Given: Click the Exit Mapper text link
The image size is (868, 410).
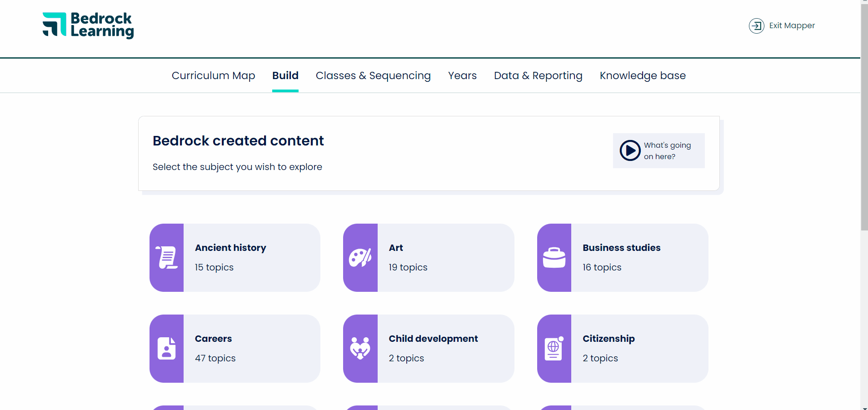Looking at the screenshot, I should [792, 25].
